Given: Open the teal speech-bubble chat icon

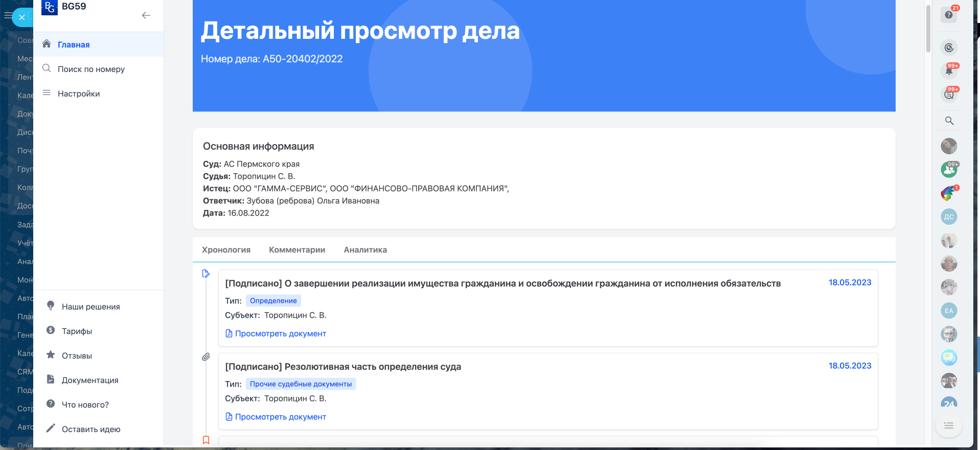Looking at the screenshot, I should [x=949, y=358].
